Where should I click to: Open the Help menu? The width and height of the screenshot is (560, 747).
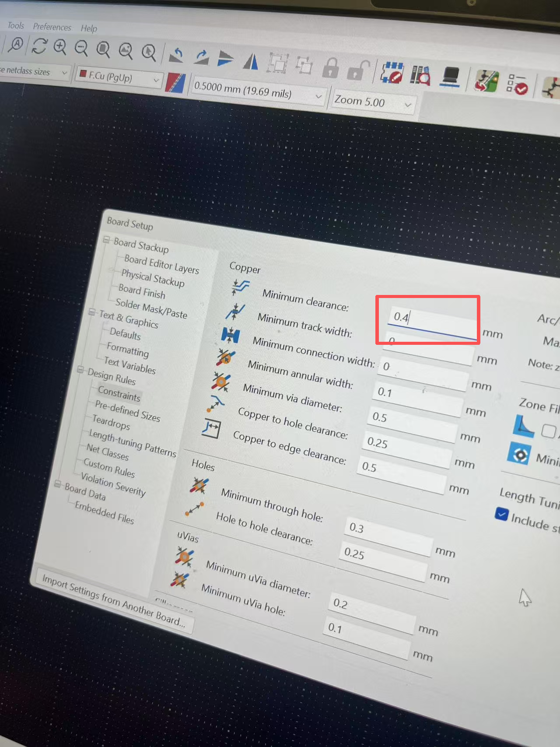pyautogui.click(x=89, y=28)
